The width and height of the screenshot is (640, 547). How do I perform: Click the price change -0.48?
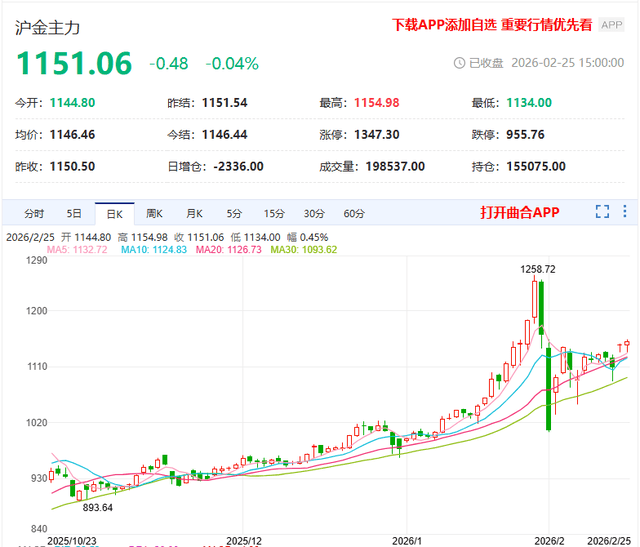click(x=169, y=64)
